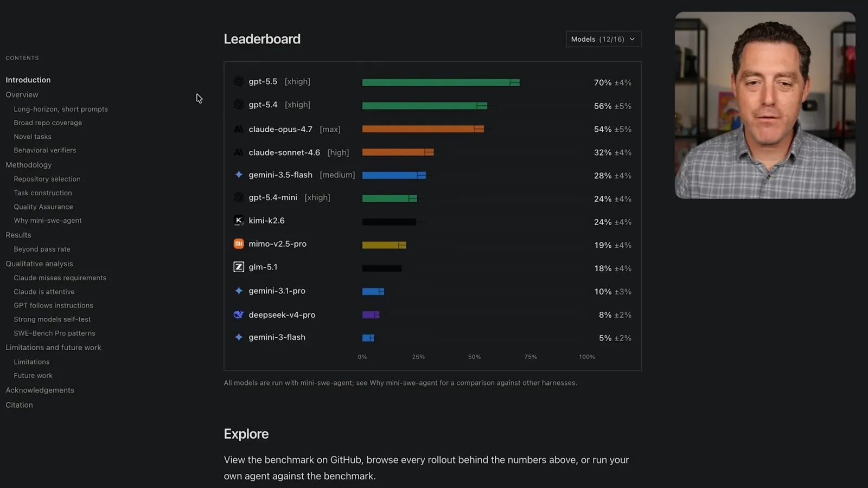
Task: Open Beyond pass rate entry
Action: click(42, 249)
